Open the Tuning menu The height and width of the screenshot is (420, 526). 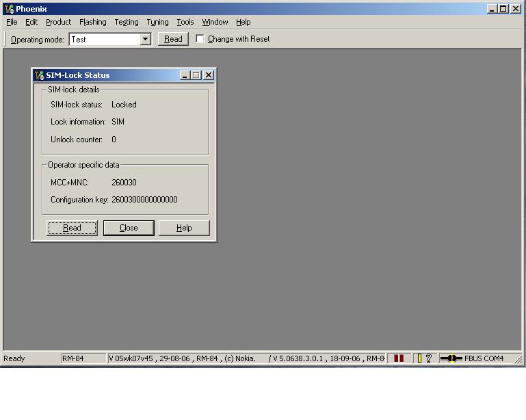pos(158,22)
